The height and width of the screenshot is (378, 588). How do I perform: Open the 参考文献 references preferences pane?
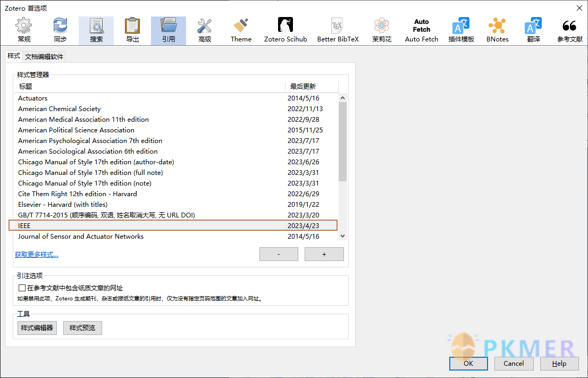pos(569,30)
